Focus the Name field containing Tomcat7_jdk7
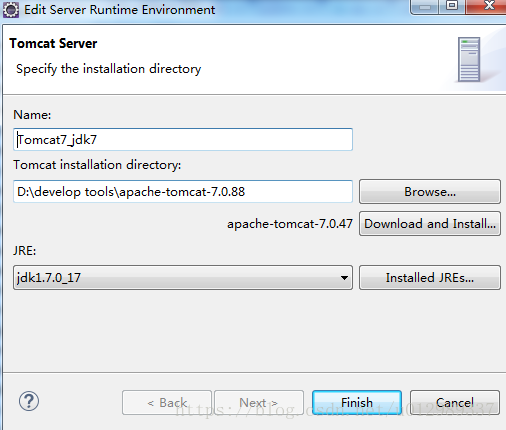Viewport: 506px width, 430px height. click(x=183, y=139)
